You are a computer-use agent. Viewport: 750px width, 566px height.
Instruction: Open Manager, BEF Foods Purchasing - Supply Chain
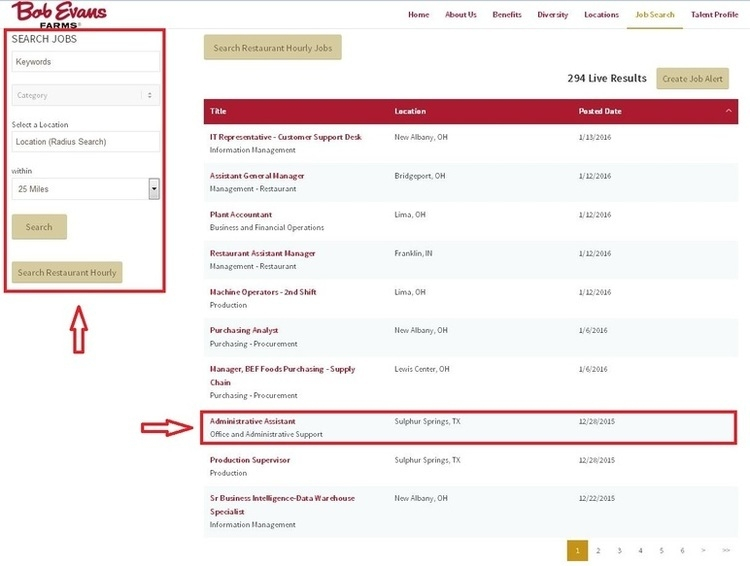click(282, 376)
